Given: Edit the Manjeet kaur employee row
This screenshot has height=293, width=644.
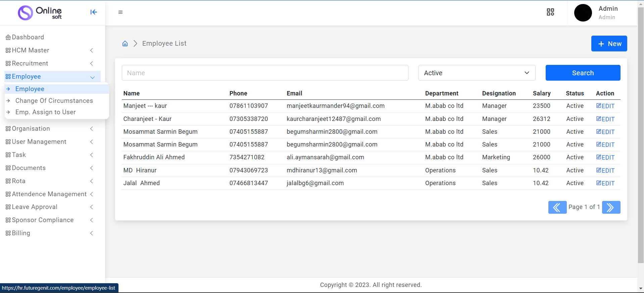Looking at the screenshot, I should pos(605,106).
